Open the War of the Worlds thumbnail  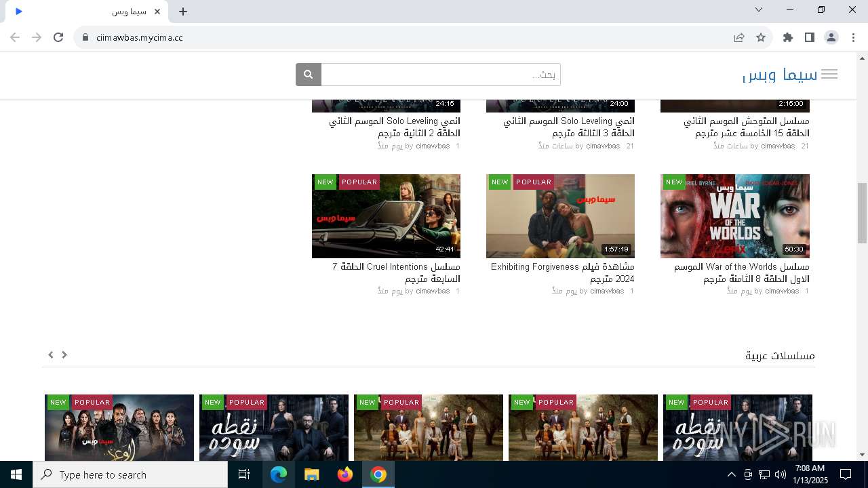[734, 216]
